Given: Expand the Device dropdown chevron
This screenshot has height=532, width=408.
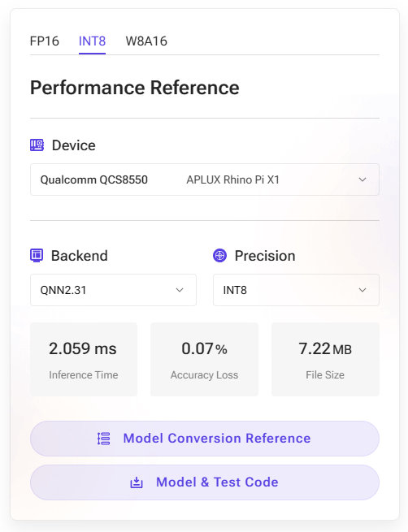Looking at the screenshot, I should click(x=362, y=179).
